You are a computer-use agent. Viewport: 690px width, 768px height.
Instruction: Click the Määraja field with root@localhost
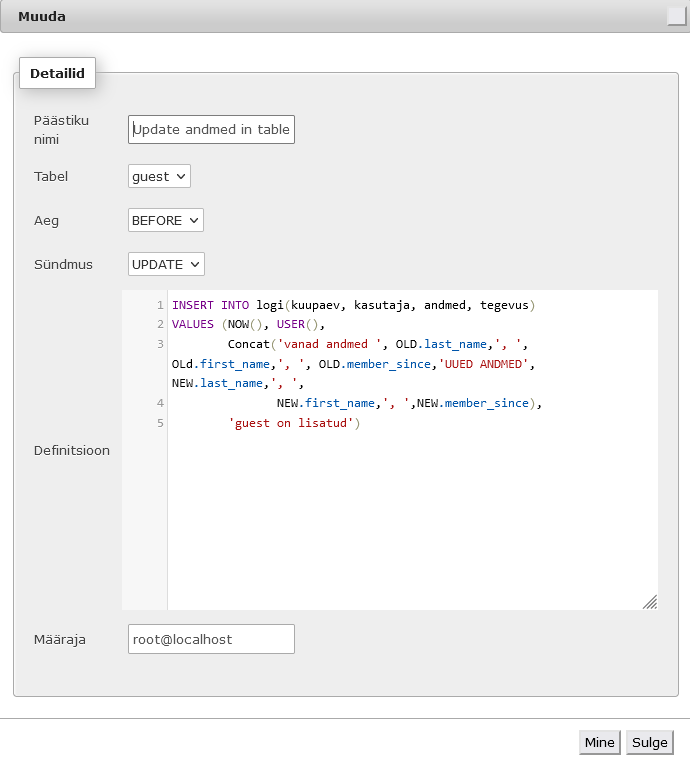211,639
